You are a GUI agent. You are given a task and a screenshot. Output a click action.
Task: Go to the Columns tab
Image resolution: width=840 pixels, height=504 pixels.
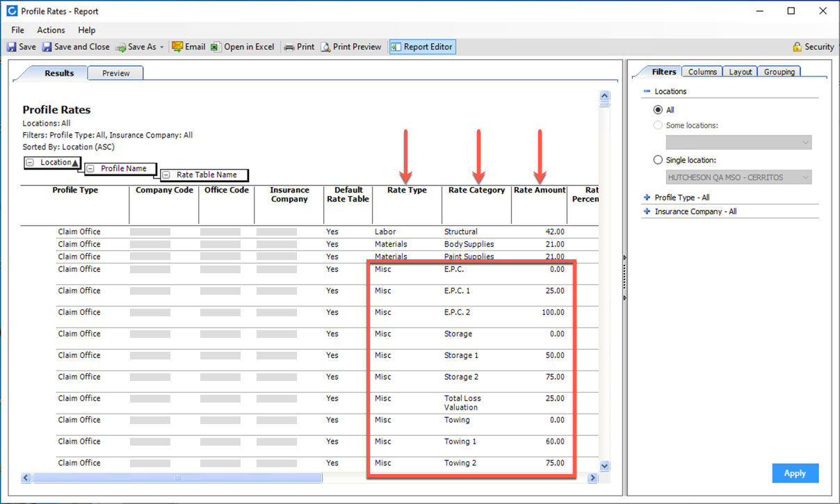pyautogui.click(x=702, y=72)
